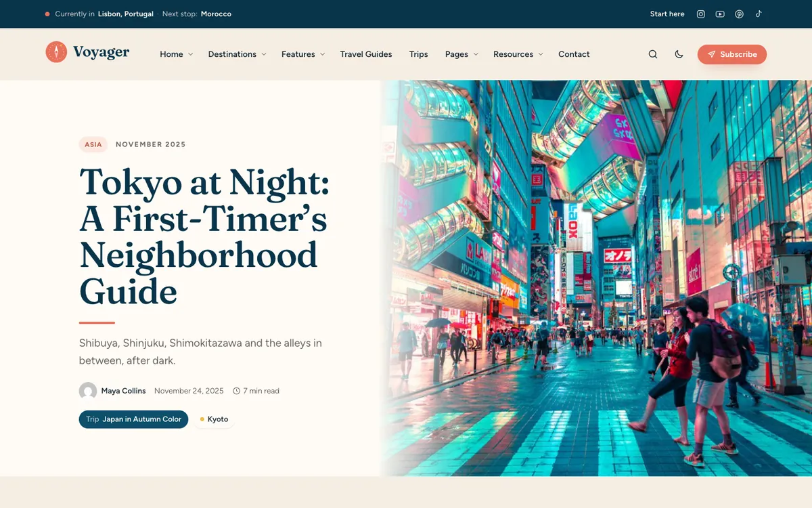Click the Tokyo street hero photo
The height and width of the screenshot is (508, 812).
[x=596, y=278]
